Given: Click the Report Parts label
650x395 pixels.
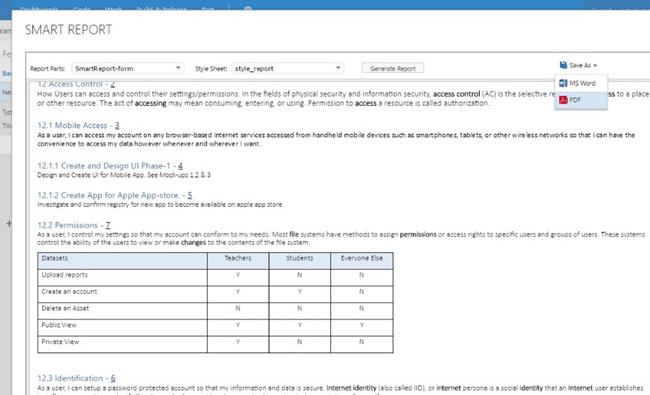Looking at the screenshot, I should tap(47, 69).
